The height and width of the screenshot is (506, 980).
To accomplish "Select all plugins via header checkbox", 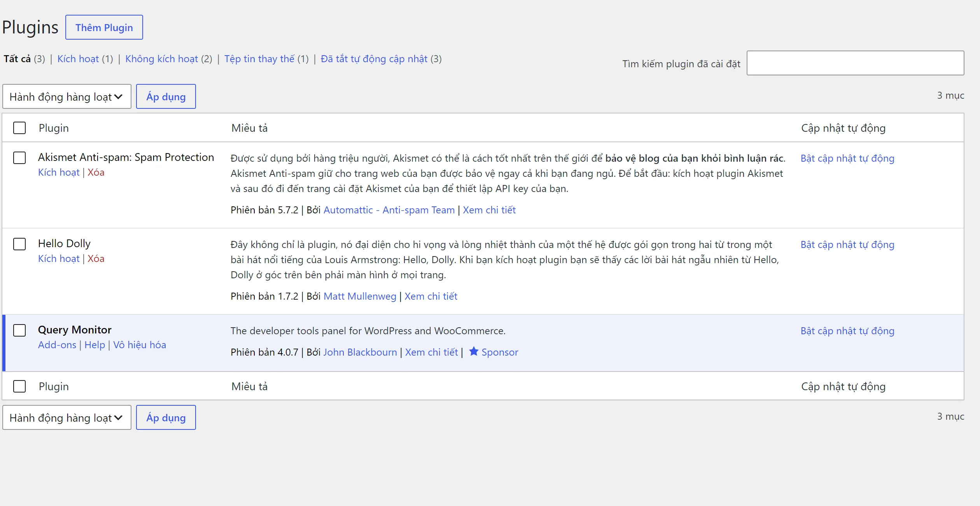I will 19,128.
